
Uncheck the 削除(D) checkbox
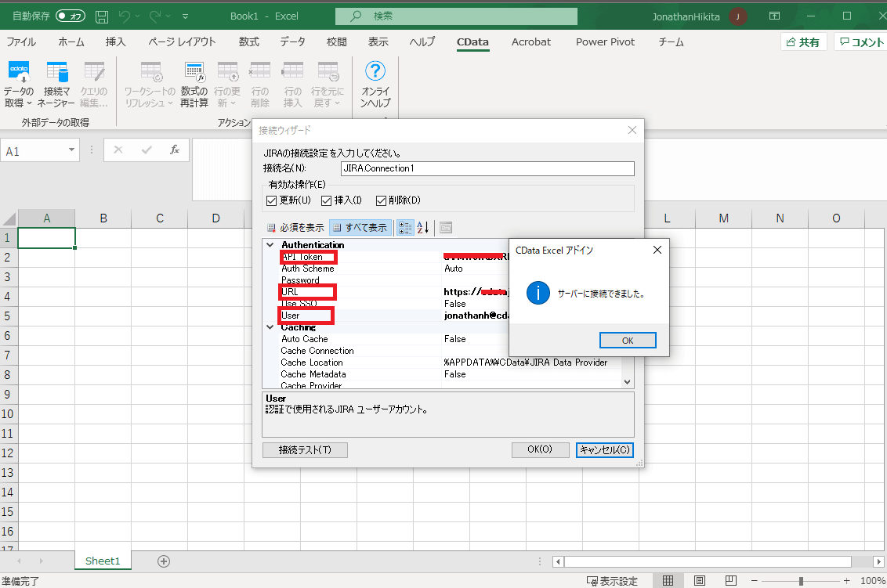[x=382, y=200]
